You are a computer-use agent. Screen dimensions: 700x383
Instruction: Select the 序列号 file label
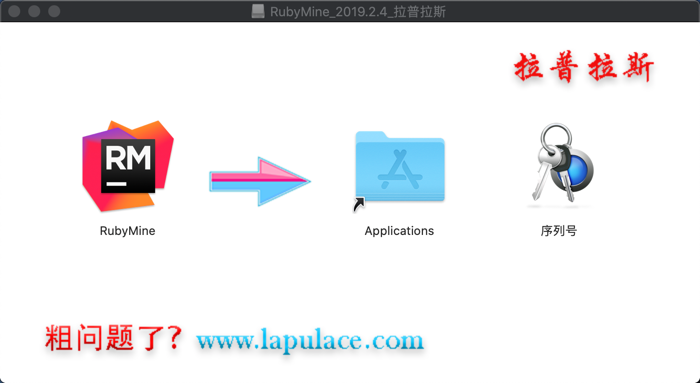coord(558,231)
